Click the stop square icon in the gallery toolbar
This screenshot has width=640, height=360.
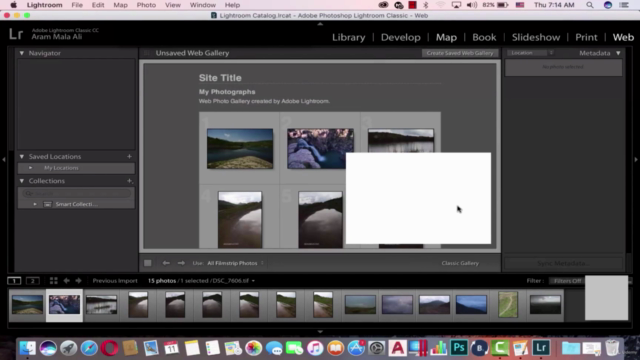[x=148, y=263]
